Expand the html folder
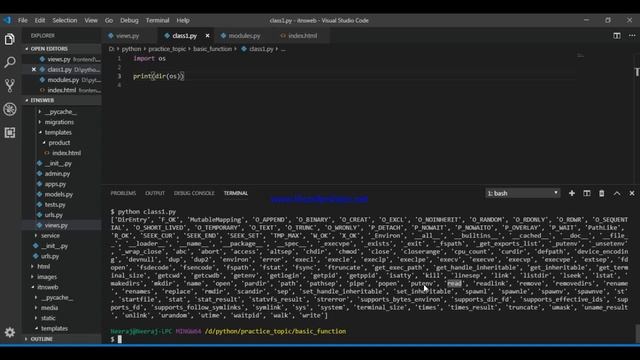Screen dimensions: 640x360 click(x=44, y=267)
